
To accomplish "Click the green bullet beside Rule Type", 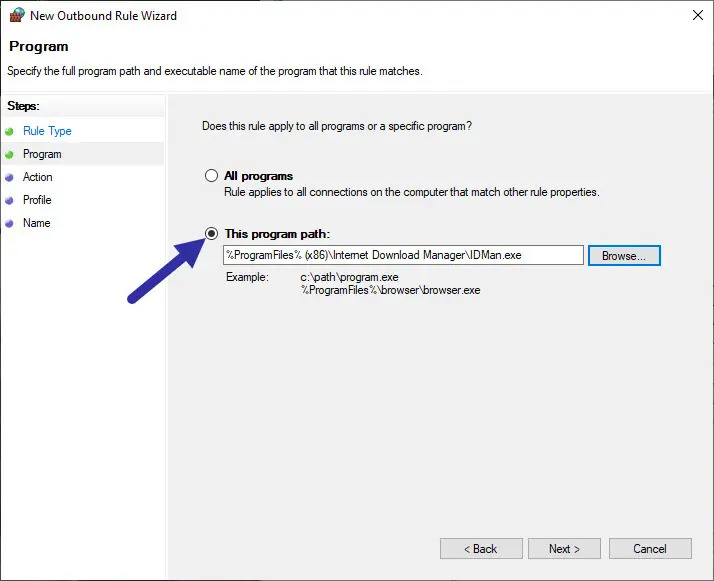I will (x=10, y=131).
